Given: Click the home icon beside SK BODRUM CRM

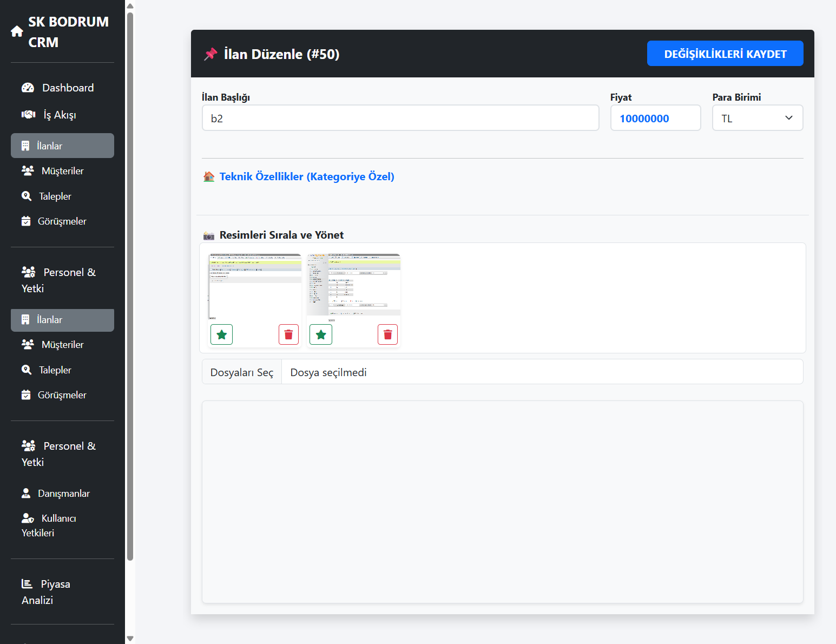Looking at the screenshot, I should (17, 32).
